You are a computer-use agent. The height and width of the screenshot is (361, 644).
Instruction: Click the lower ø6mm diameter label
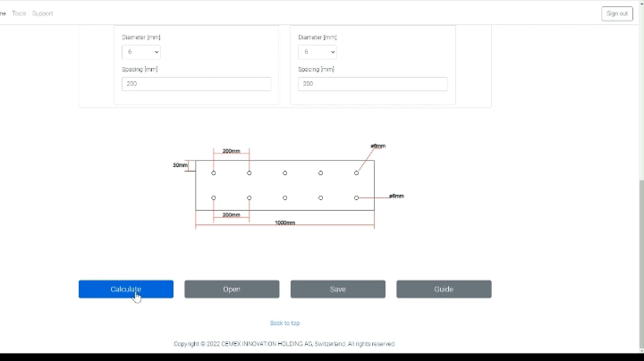coord(395,196)
